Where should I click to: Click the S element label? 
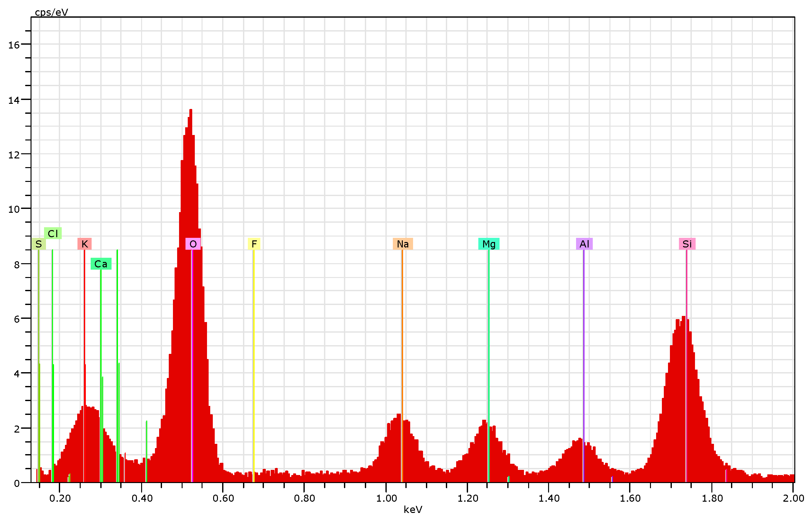39,244
